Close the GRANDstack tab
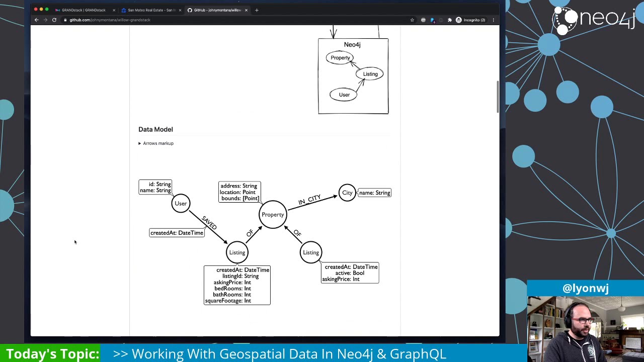This screenshot has width=644, height=362. pos(114,10)
